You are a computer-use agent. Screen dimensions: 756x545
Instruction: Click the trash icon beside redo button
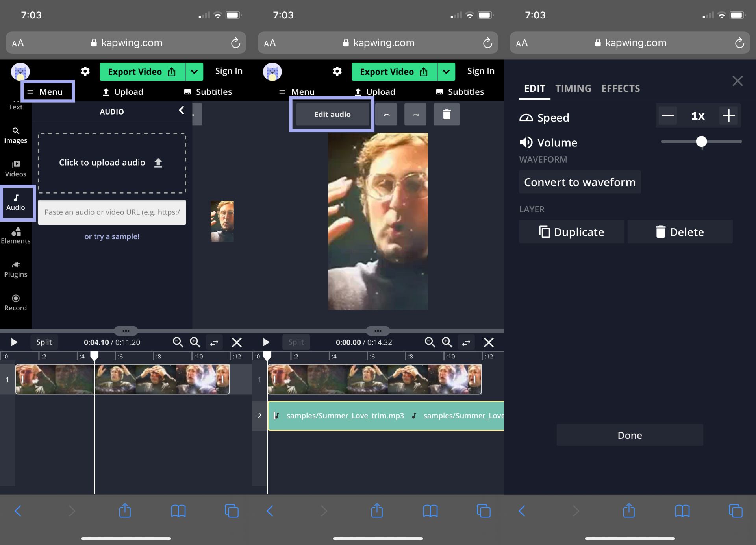tap(447, 115)
